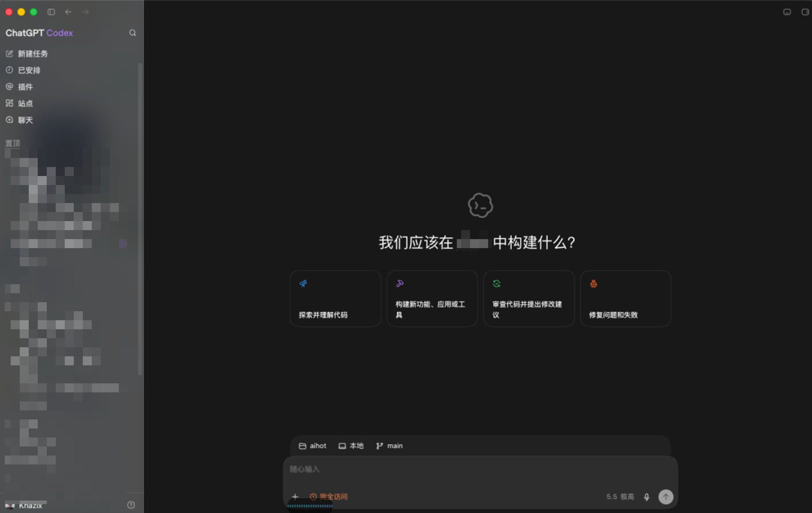812x513 pixels.
Task: Click the sidebar vertical scrollbar
Action: click(x=140, y=219)
